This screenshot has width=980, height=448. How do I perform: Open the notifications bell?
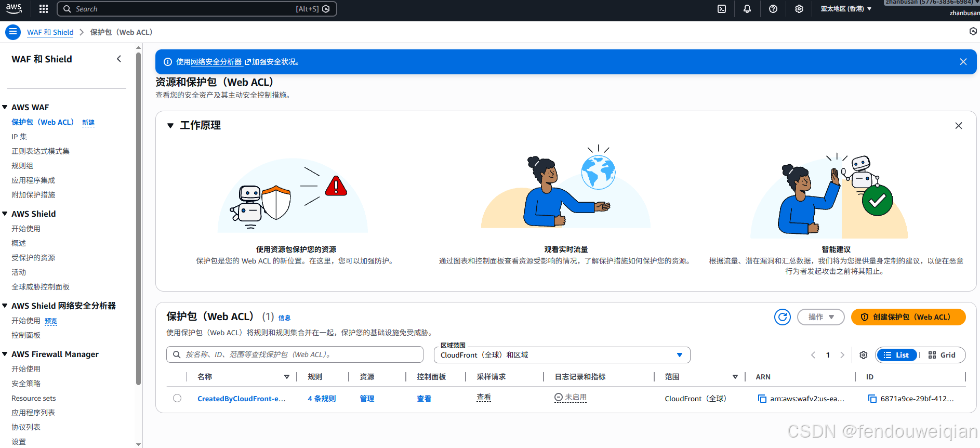pos(747,9)
